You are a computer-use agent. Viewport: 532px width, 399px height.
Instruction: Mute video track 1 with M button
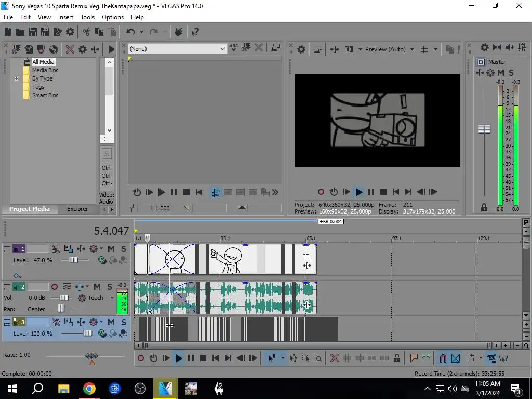point(111,249)
